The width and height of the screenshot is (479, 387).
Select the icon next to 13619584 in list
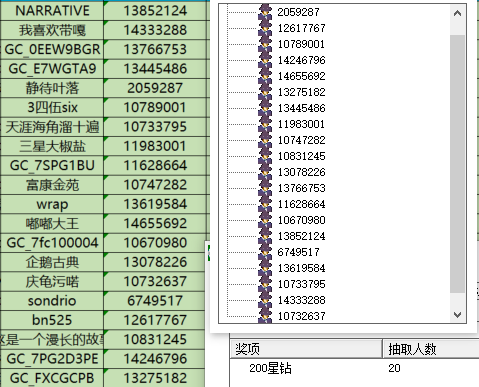[265, 268]
